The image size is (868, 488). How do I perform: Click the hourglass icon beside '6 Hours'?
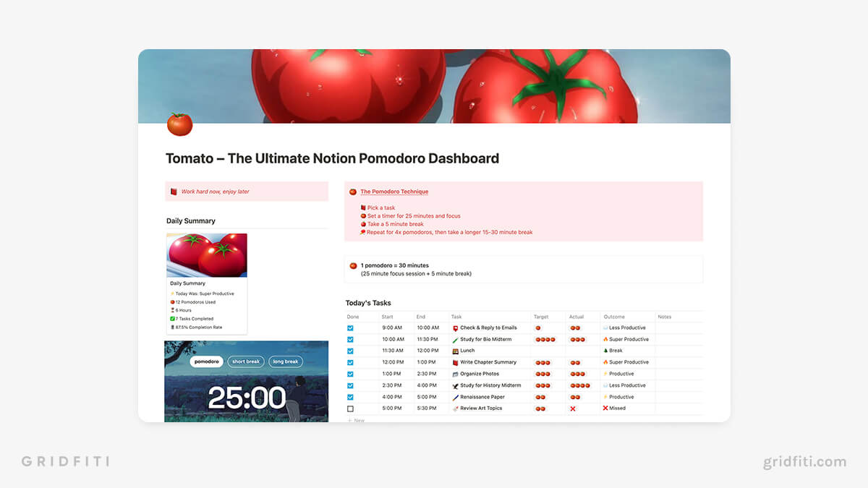(172, 310)
